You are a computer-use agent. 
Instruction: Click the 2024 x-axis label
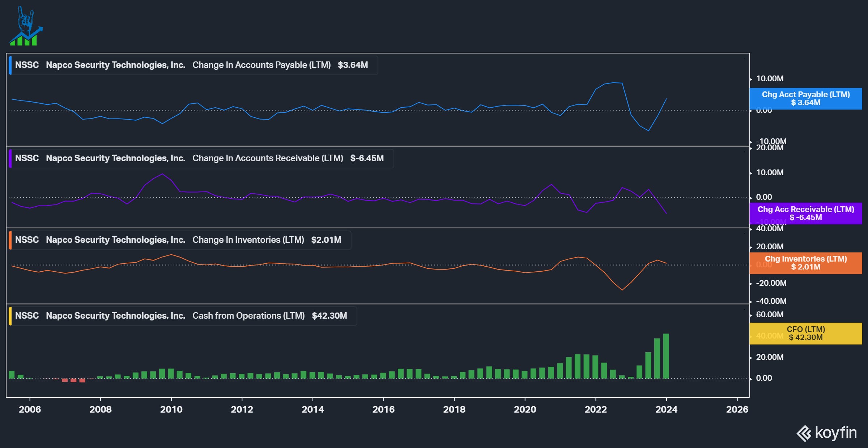click(x=667, y=409)
